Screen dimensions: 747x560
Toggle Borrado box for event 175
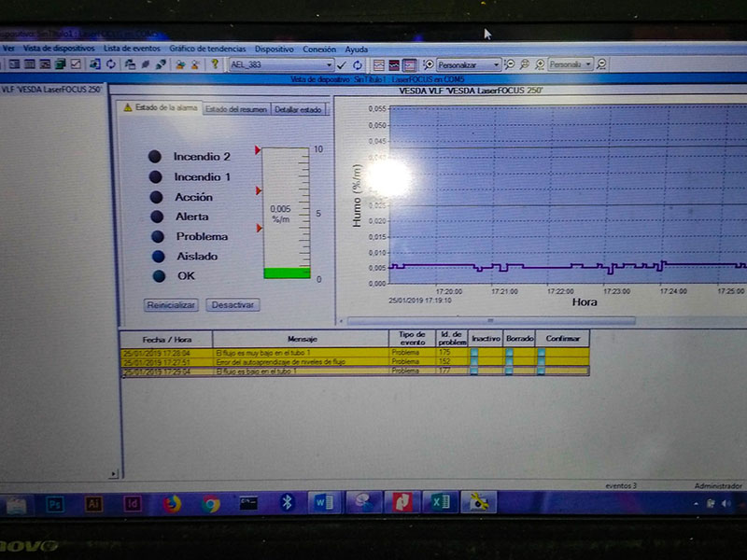(x=509, y=354)
